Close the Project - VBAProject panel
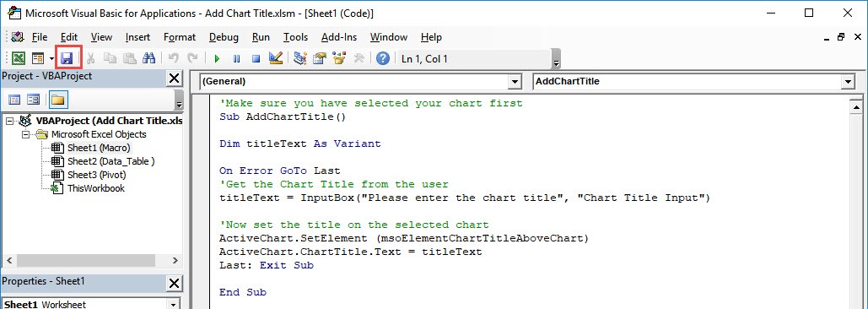868x309 pixels. tap(174, 78)
